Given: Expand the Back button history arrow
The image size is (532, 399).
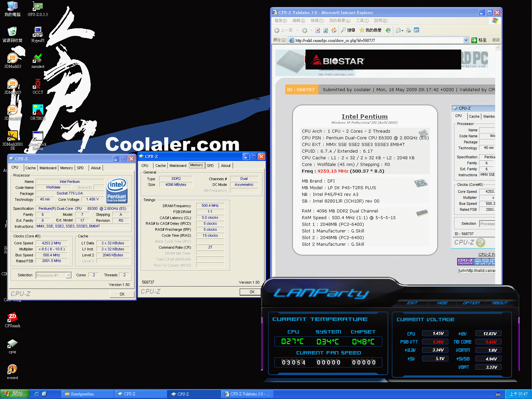Looking at the screenshot, I should coord(297,30).
